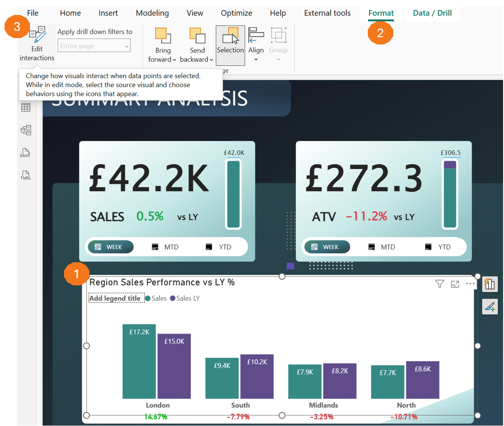
Task: Open Model view in the left sidebar
Action: (26, 130)
